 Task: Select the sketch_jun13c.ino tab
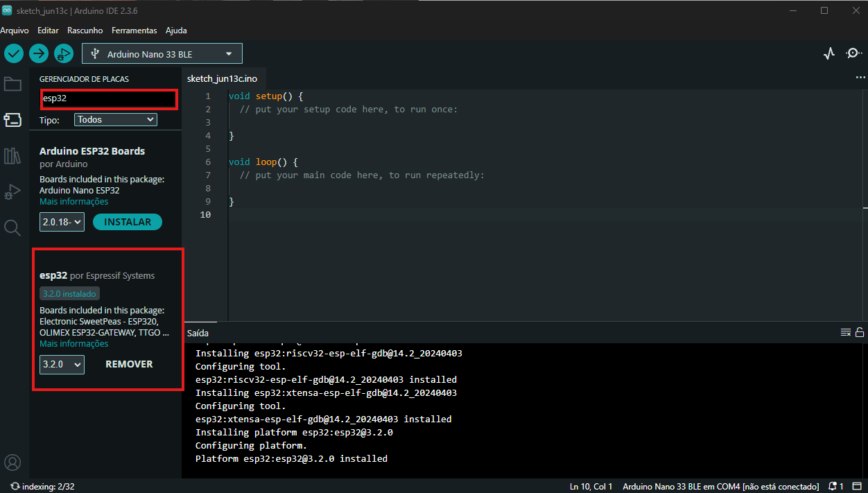point(222,79)
